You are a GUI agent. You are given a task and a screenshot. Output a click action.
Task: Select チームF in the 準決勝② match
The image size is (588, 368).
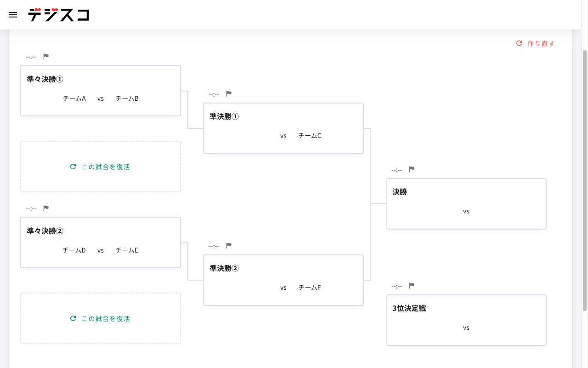coord(309,287)
